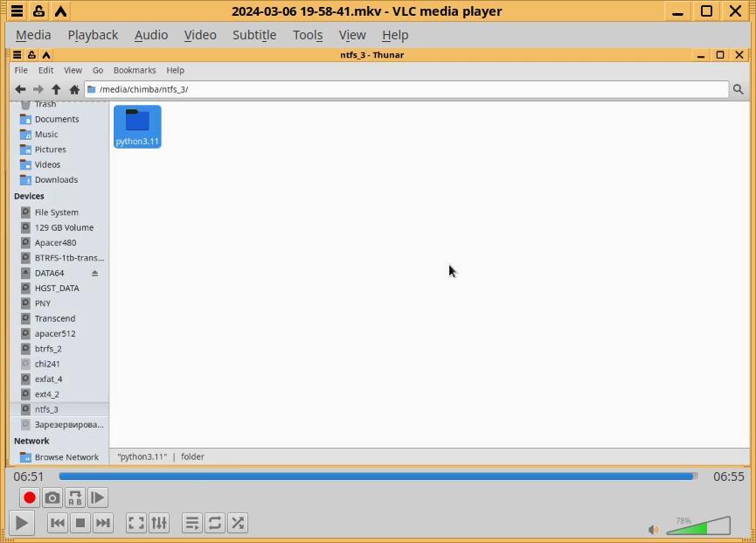Toggle loop/repeat mode button
Viewport: 756px width, 543px height.
(x=214, y=523)
